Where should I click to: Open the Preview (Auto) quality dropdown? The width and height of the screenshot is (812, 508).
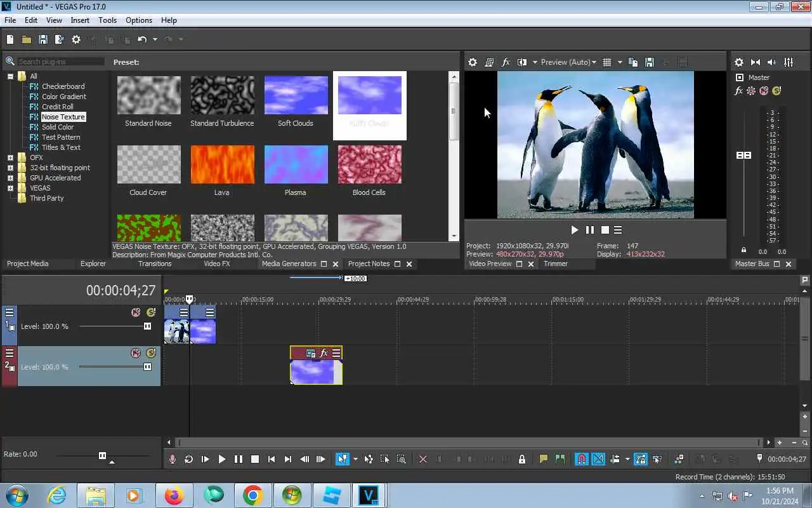pyautogui.click(x=568, y=62)
